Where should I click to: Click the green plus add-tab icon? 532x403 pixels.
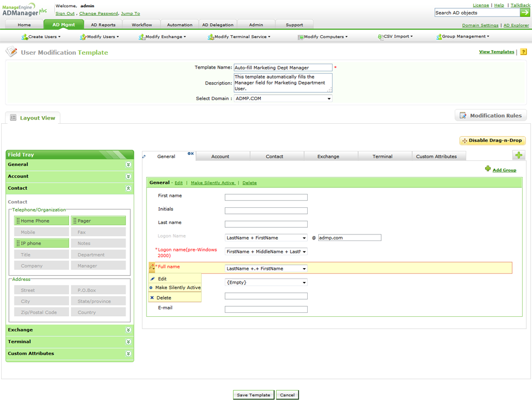[x=518, y=155]
